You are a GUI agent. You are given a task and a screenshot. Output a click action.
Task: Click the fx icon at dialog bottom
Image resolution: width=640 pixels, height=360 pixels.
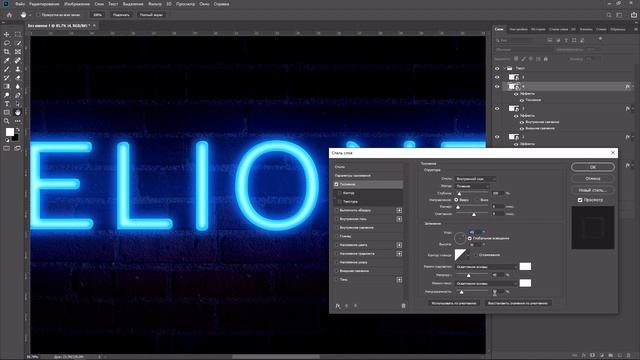(338, 306)
